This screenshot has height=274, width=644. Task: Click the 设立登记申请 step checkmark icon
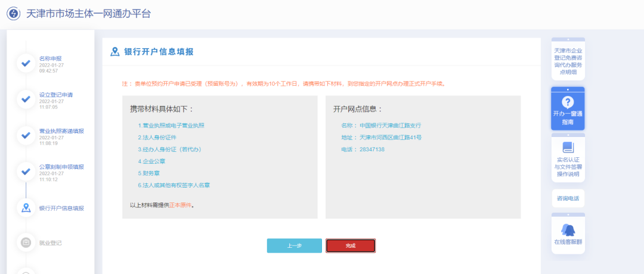(x=26, y=99)
